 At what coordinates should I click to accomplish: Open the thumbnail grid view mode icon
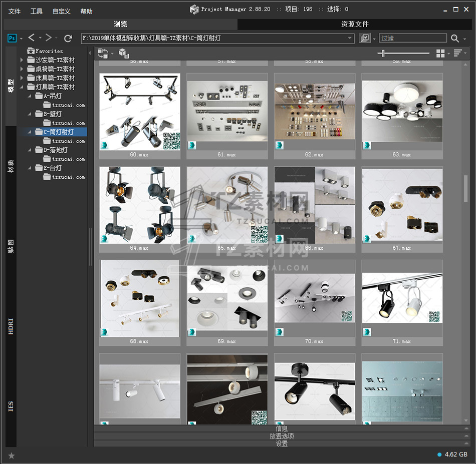[440, 53]
